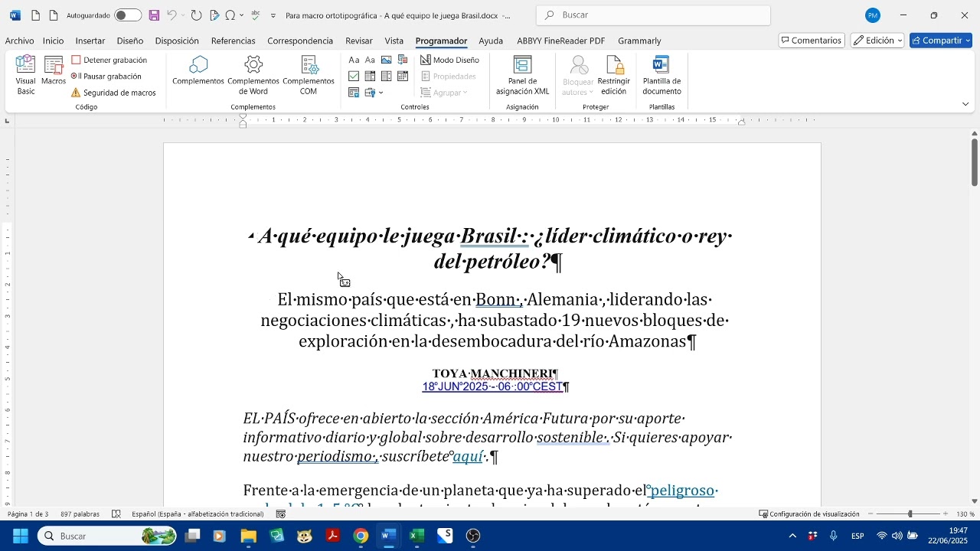Image resolution: width=980 pixels, height=551 pixels.
Task: Click the new blank document icon
Action: (35, 15)
